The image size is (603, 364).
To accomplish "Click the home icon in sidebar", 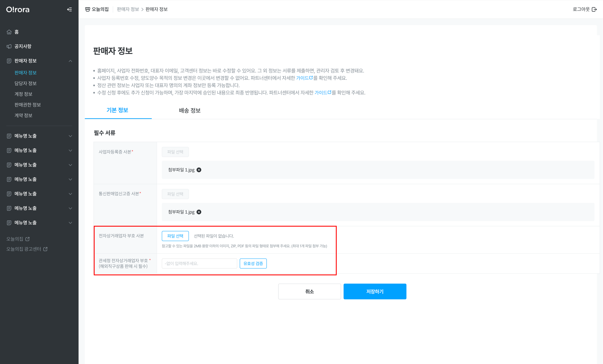I will 9,32.
